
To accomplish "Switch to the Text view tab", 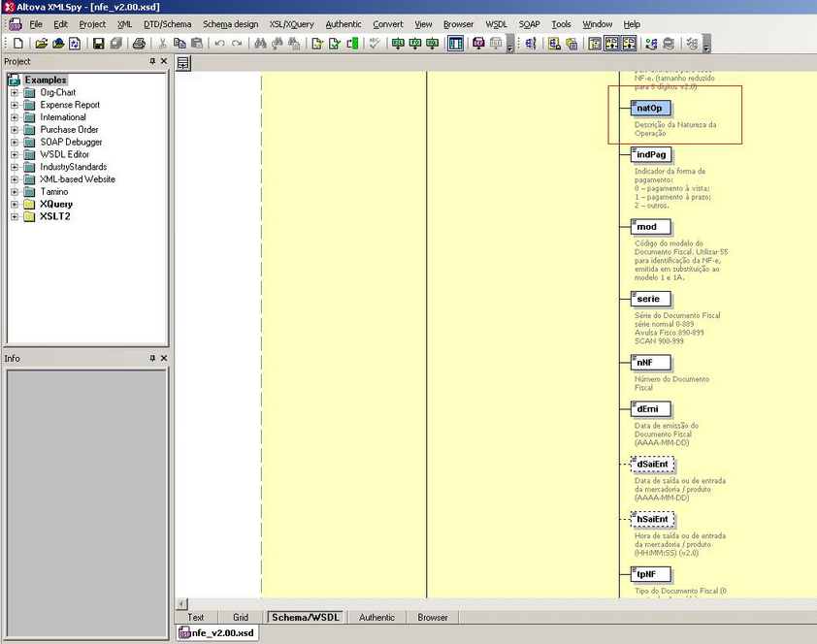I will tap(196, 617).
